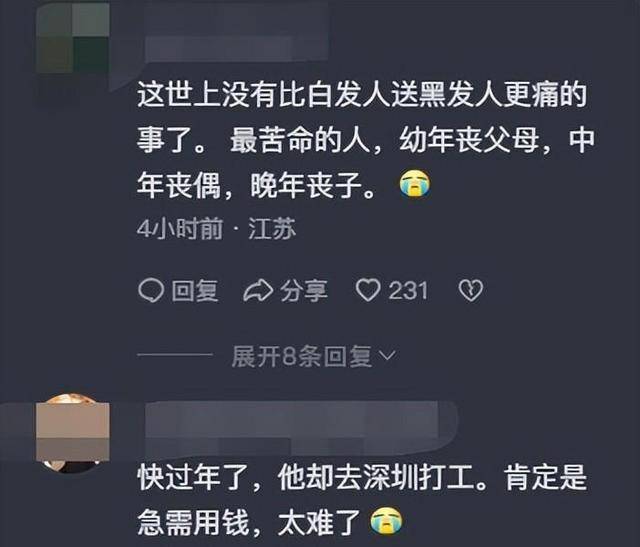Click the crying emoji after 太难了
This screenshot has width=640, height=547.
coord(386,520)
